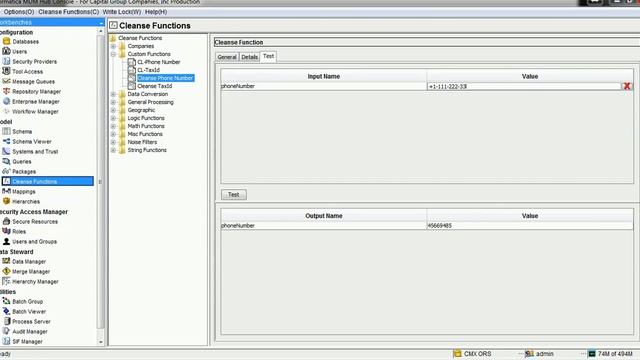Click the Input Name column header
The width and height of the screenshot is (640, 360).
[324, 76]
